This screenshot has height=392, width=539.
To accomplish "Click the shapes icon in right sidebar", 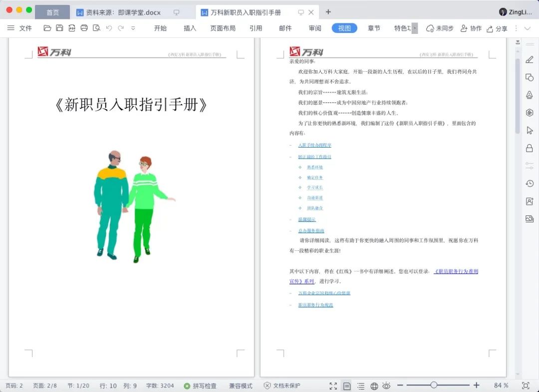I will click(530, 77).
